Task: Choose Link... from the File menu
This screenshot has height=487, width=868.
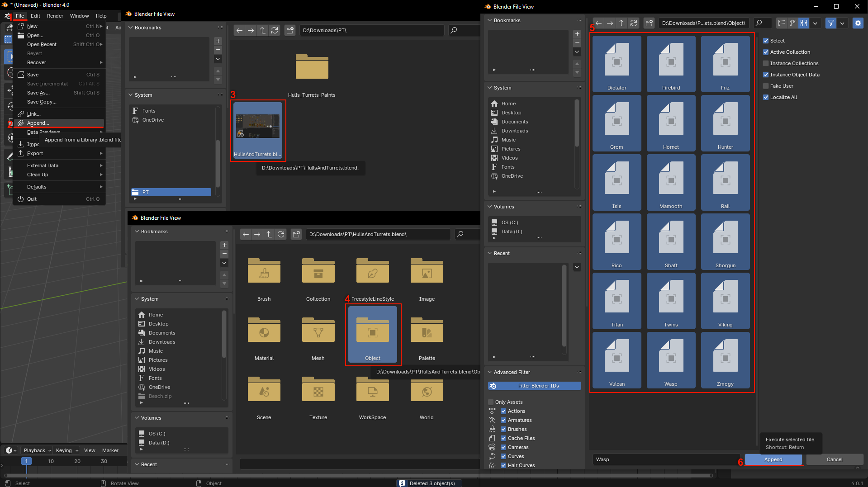Action: (x=59, y=114)
